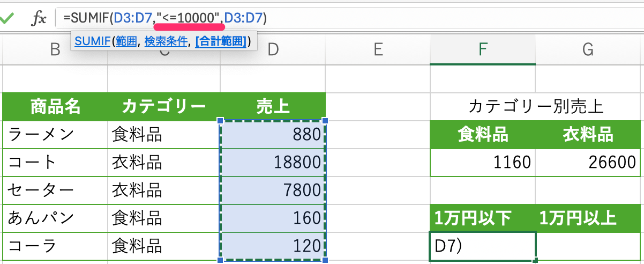This screenshot has height=264, width=644.
Task: Select column G header
Action: [x=588, y=50]
